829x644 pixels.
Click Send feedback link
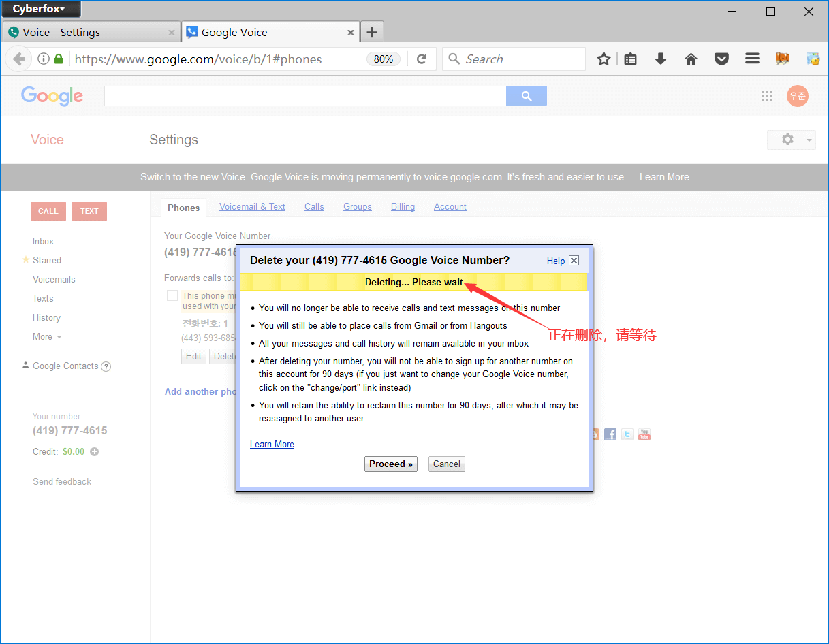[x=62, y=481]
